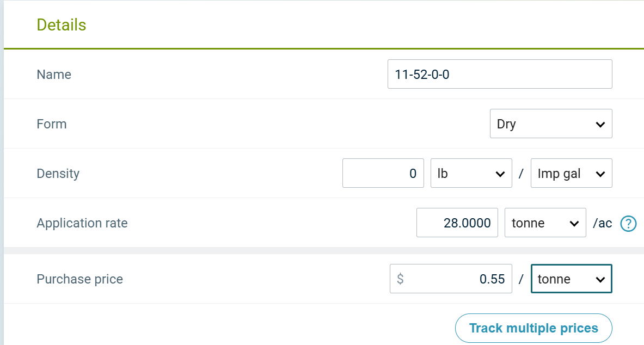This screenshot has height=345, width=644.
Task: Expand the Application rate tonne unit dropdown
Action: click(x=545, y=223)
